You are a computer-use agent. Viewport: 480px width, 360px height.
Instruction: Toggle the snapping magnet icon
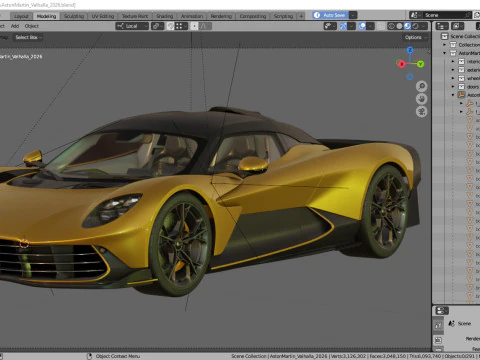[x=170, y=26]
